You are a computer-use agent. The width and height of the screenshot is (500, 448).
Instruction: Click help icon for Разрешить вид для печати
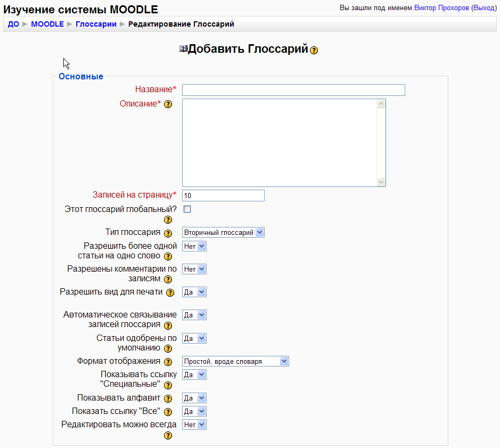pyautogui.click(x=170, y=292)
